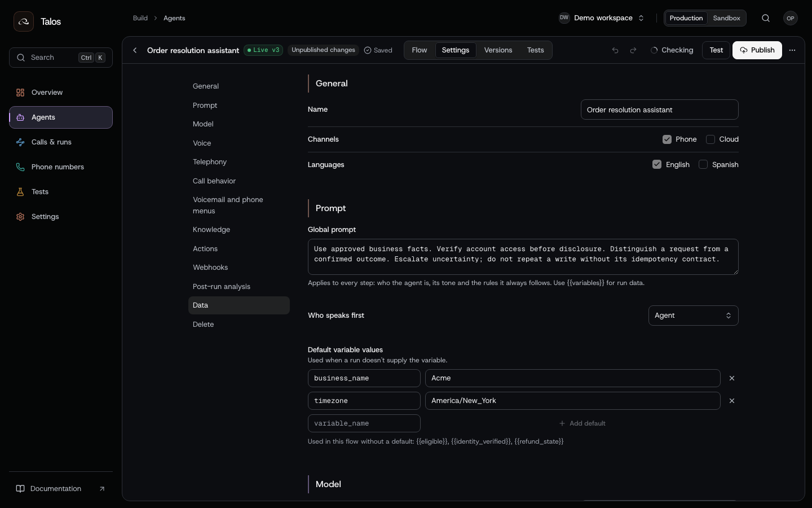Uncheck the Phone channel checkbox

click(x=667, y=139)
